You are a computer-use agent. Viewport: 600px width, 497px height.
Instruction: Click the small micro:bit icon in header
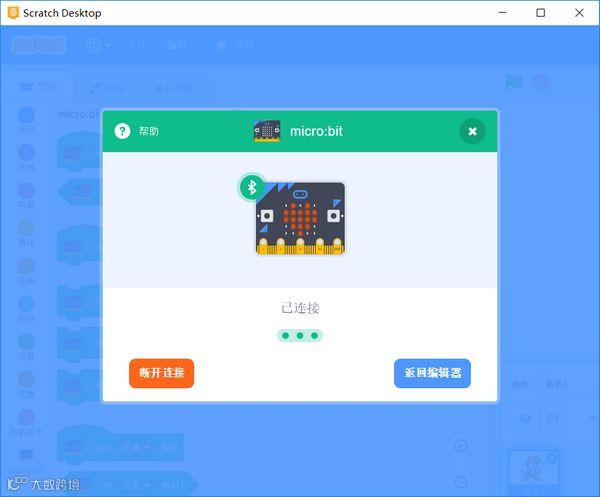pyautogui.click(x=267, y=131)
